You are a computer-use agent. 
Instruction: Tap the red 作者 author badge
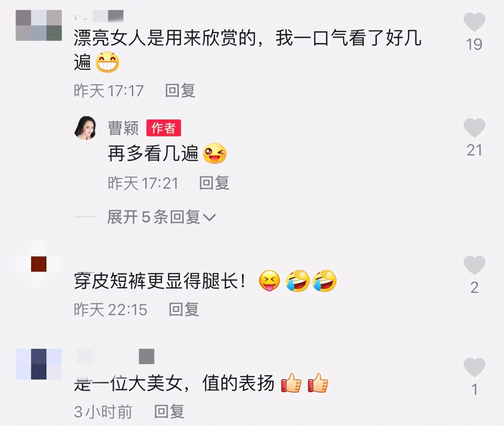pos(164,128)
